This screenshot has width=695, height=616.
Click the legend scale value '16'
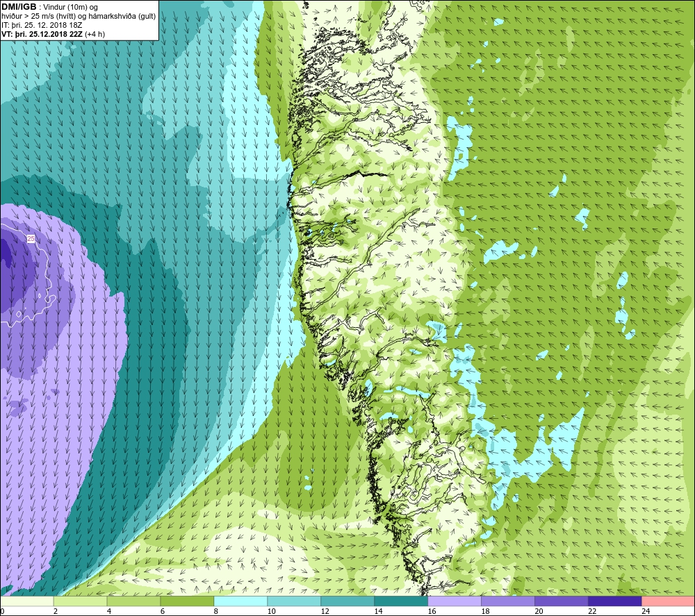pyautogui.click(x=432, y=611)
